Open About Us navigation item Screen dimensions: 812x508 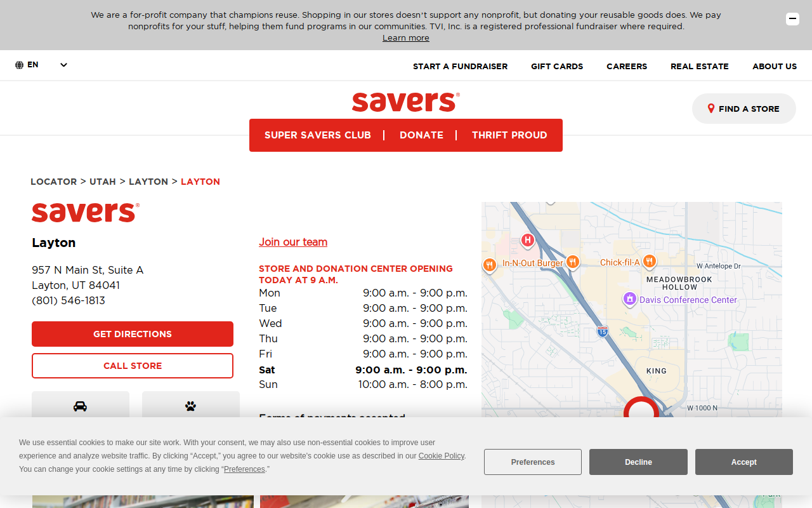click(x=775, y=66)
